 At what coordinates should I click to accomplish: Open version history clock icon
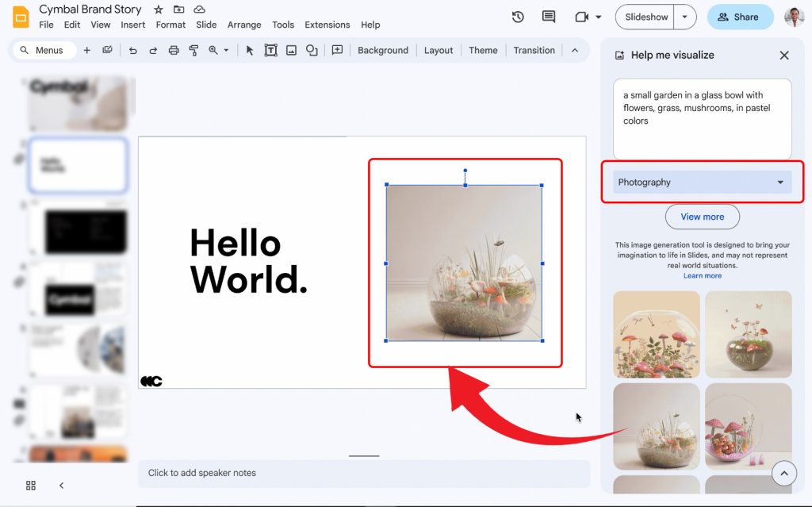[x=518, y=17]
